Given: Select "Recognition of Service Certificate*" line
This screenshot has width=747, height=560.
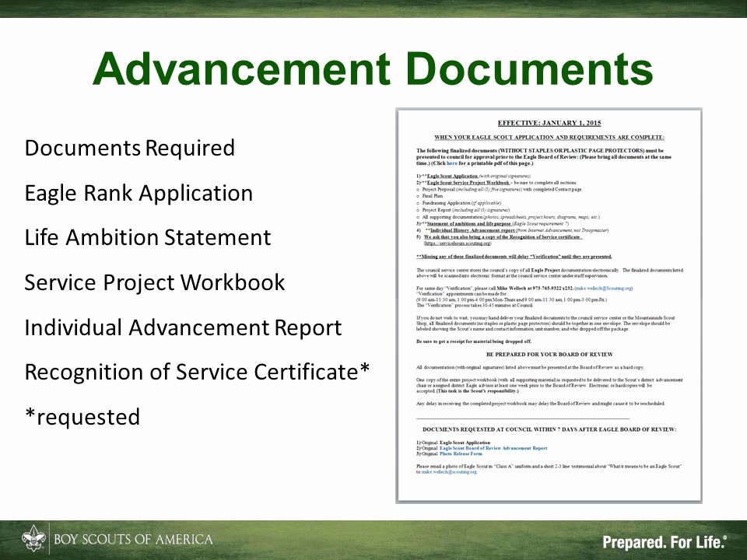Looking at the screenshot, I should [x=197, y=372].
